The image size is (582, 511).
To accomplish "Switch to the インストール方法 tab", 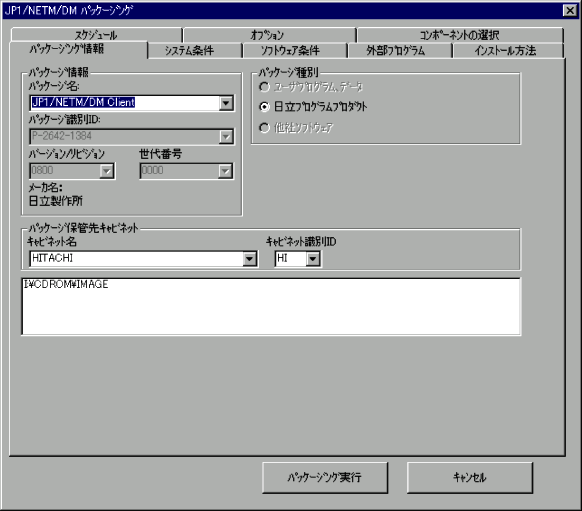I will click(x=508, y=50).
